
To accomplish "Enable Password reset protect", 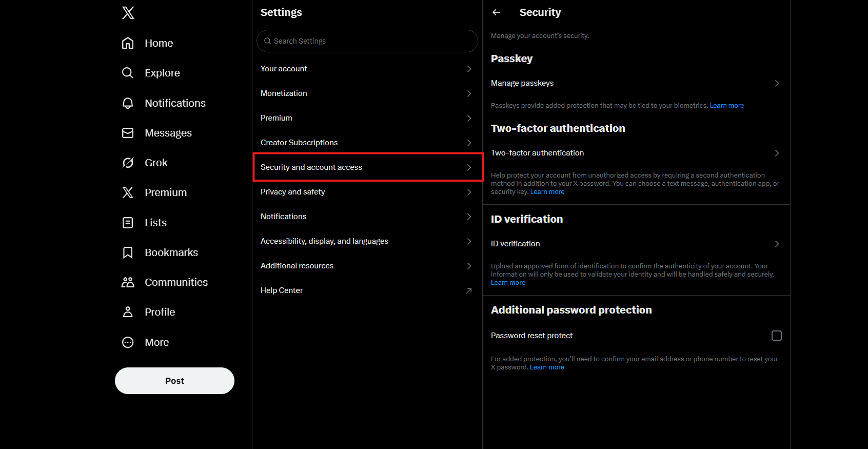I will [776, 335].
